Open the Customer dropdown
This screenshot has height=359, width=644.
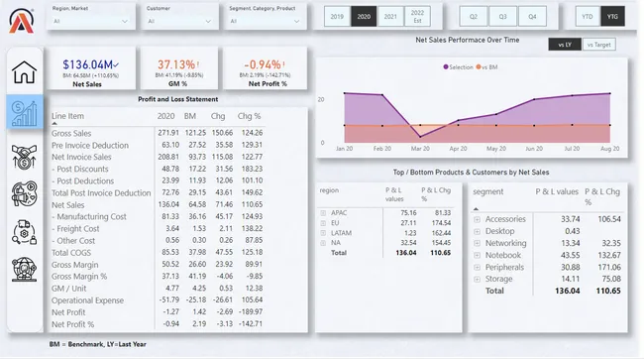[x=179, y=21]
